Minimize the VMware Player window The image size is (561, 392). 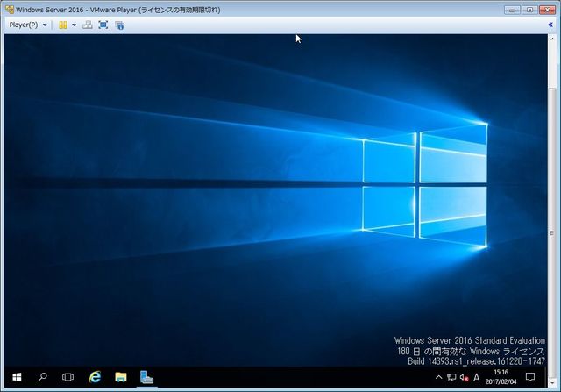tap(512, 10)
